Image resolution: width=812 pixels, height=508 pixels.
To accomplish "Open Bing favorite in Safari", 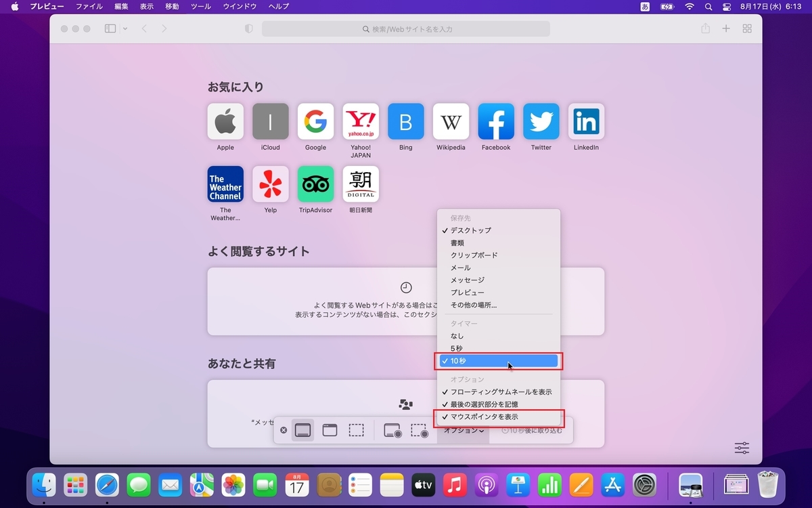I will coord(406,121).
